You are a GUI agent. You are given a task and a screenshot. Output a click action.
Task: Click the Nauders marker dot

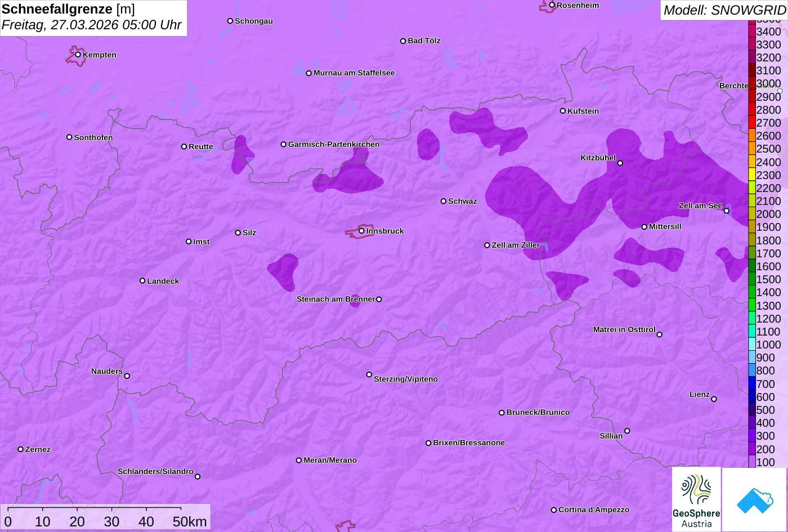point(127,376)
